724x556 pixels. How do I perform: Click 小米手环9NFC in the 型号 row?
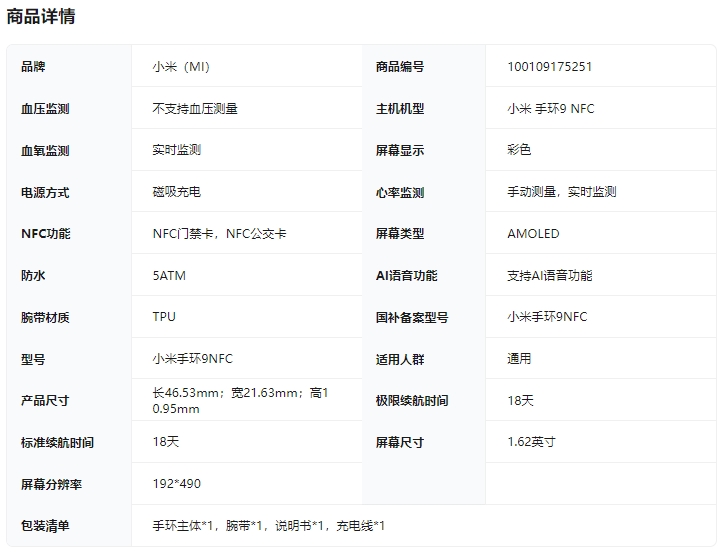coord(193,359)
